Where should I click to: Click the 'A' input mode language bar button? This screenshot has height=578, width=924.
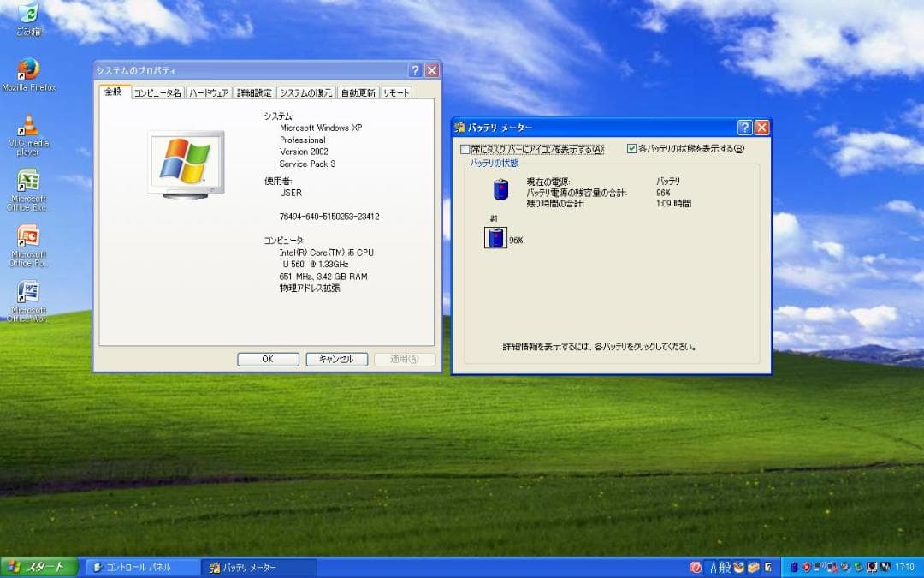click(x=713, y=568)
